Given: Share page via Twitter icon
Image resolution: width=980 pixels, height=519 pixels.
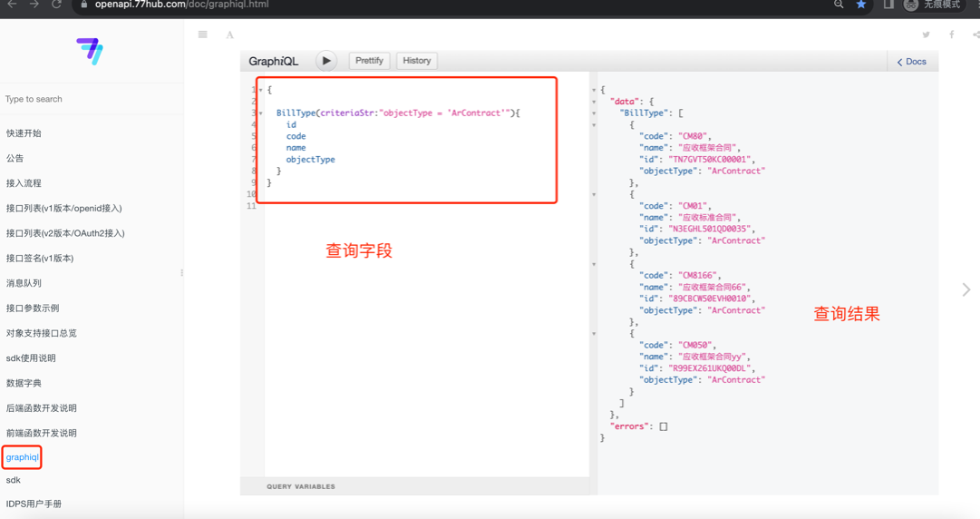Looking at the screenshot, I should [926, 34].
